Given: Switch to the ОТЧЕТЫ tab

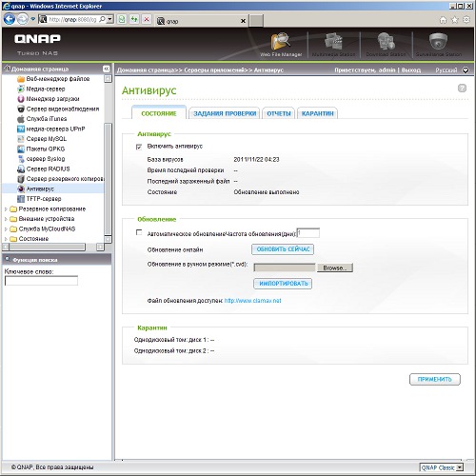Looking at the screenshot, I should pos(279,113).
